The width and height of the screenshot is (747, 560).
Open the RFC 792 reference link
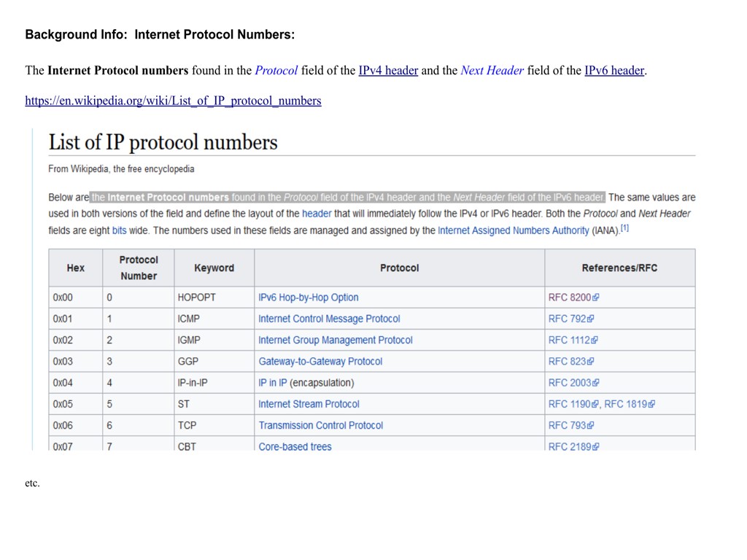[x=567, y=319]
